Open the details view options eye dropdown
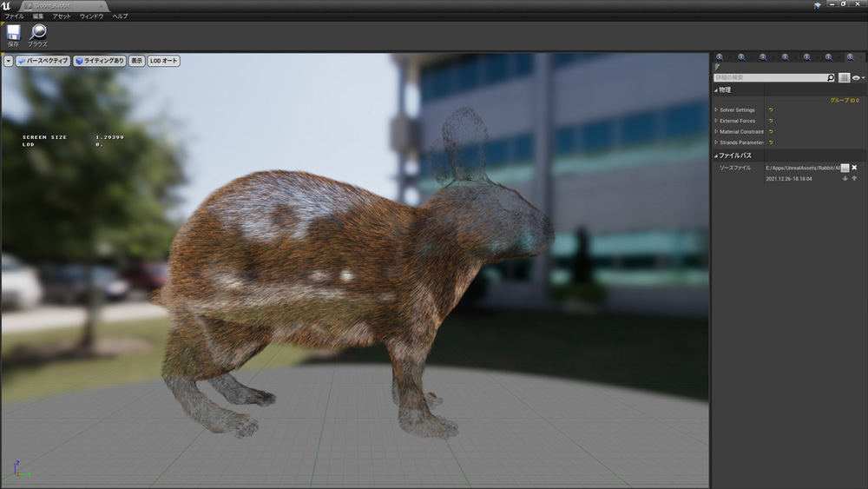The height and width of the screenshot is (489, 868). tap(858, 77)
